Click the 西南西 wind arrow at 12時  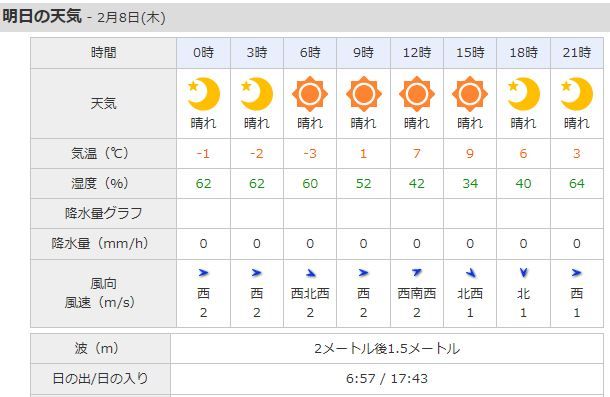click(417, 272)
